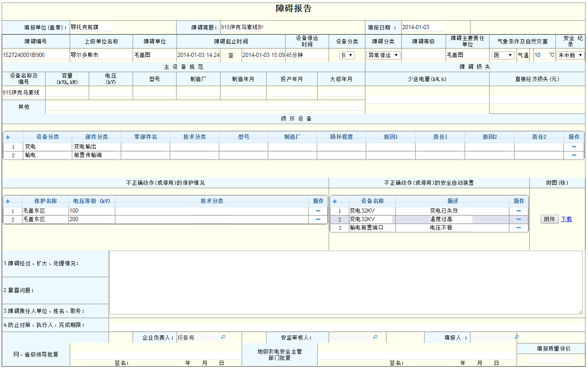Delete the 温度过高 device row
Viewport: 588px width, 370px height.
[x=519, y=219]
